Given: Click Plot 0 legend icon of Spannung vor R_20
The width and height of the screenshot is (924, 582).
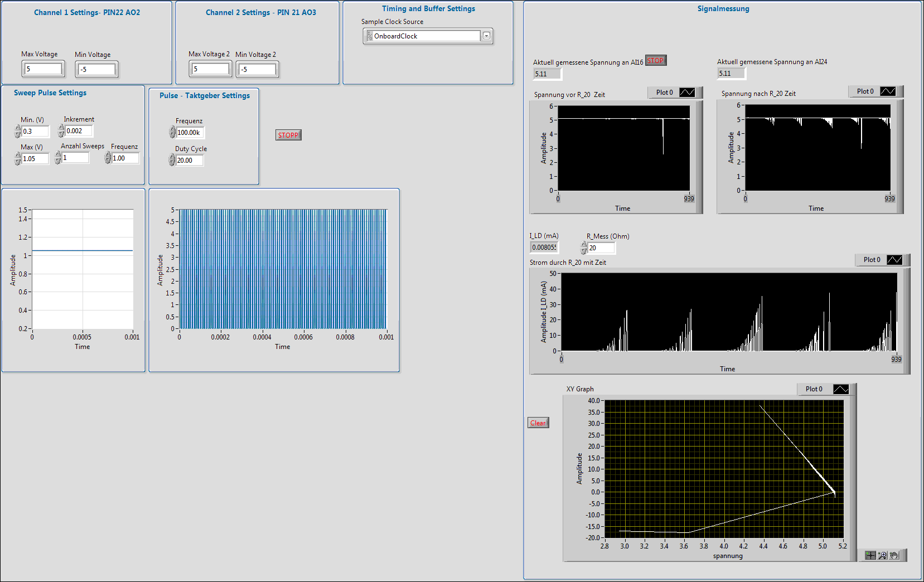Looking at the screenshot, I should (687, 93).
